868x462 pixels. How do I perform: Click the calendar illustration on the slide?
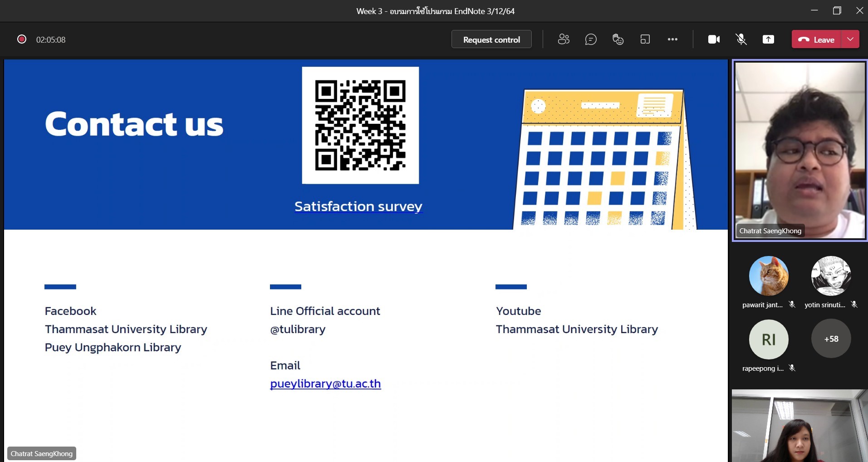point(605,159)
